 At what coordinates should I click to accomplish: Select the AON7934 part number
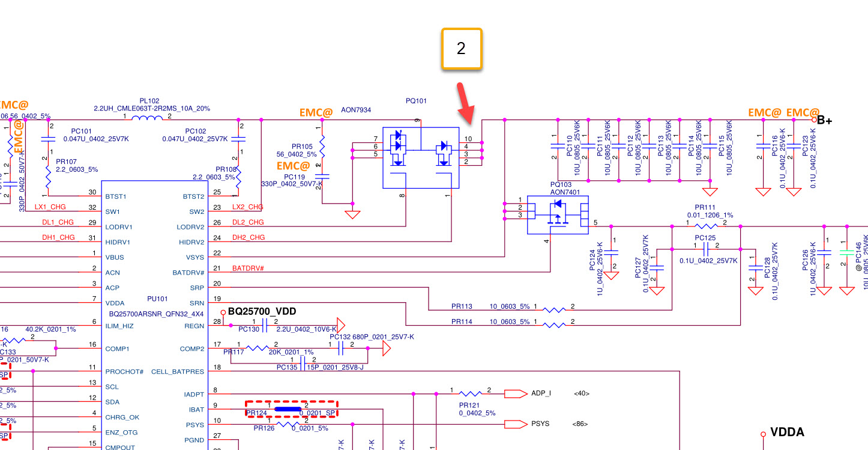(357, 111)
